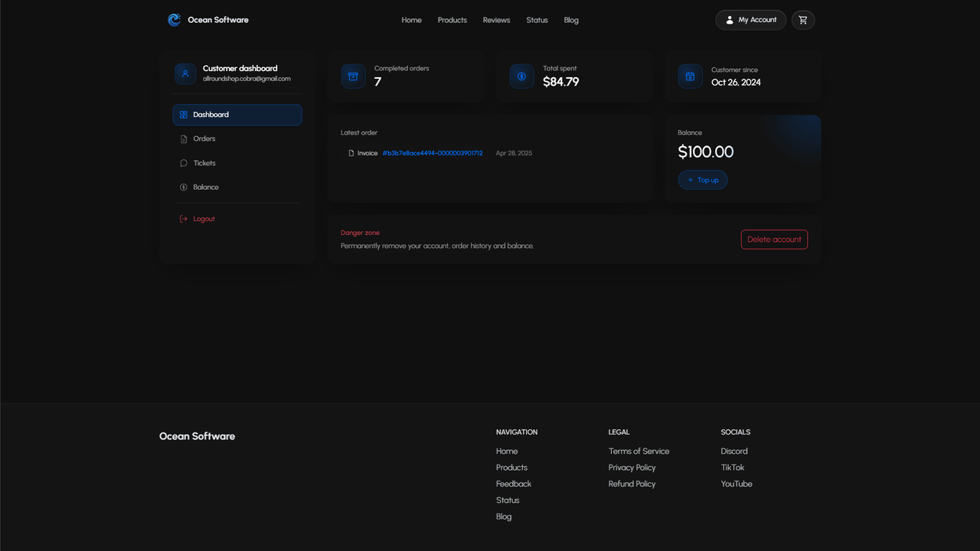Click the Danger zone heading

[360, 233]
